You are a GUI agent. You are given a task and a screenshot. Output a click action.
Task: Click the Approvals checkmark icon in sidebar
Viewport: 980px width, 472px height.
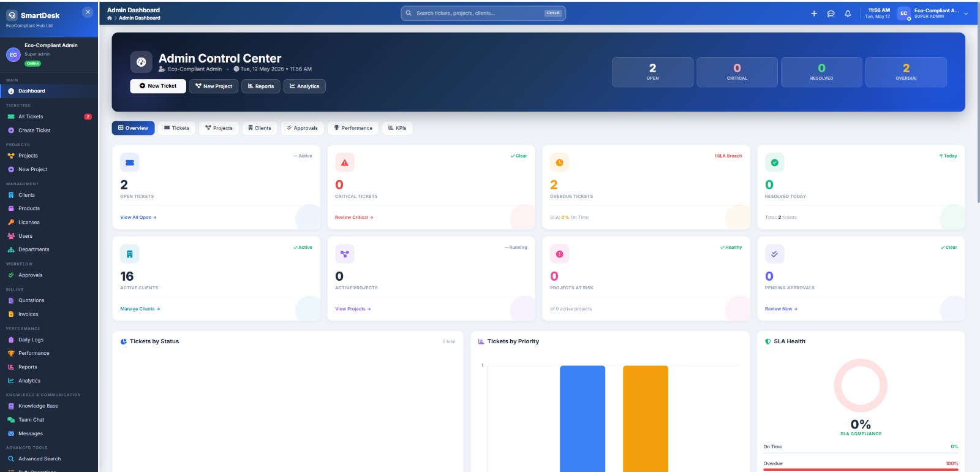[x=11, y=275]
